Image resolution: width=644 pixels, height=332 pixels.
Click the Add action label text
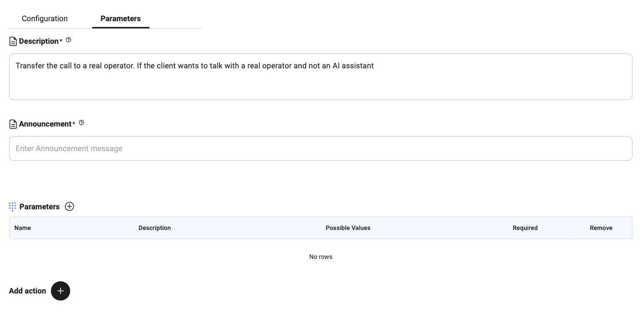27,291
